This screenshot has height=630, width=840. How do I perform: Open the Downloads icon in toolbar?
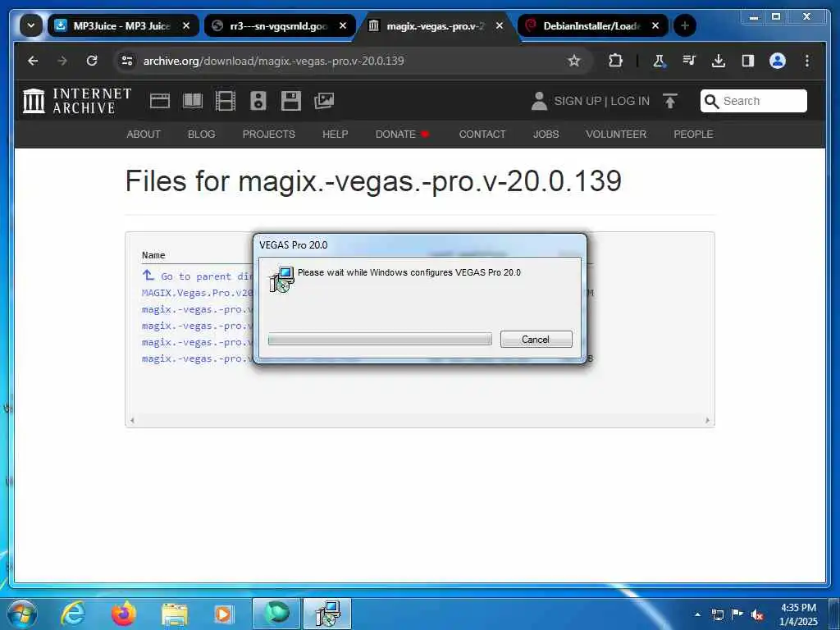point(719,61)
